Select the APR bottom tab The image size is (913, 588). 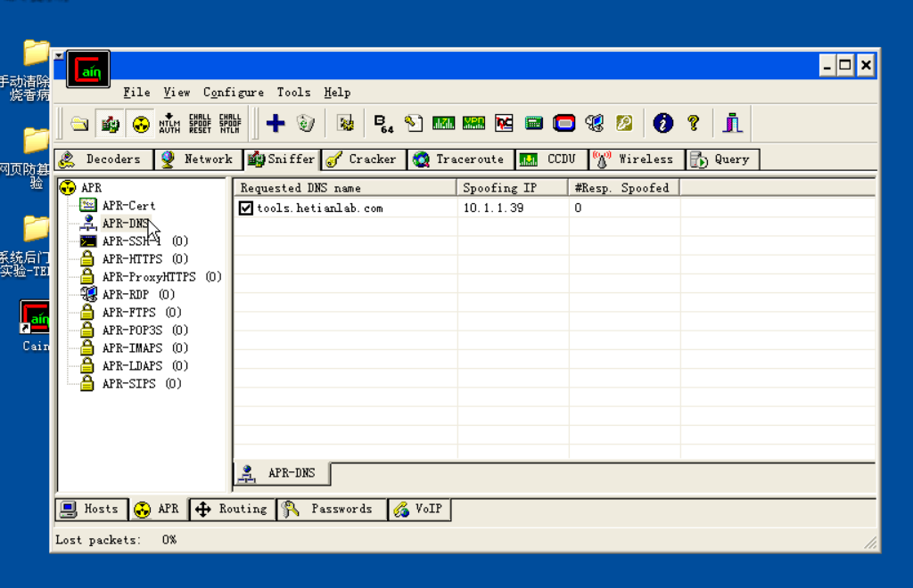(x=159, y=509)
